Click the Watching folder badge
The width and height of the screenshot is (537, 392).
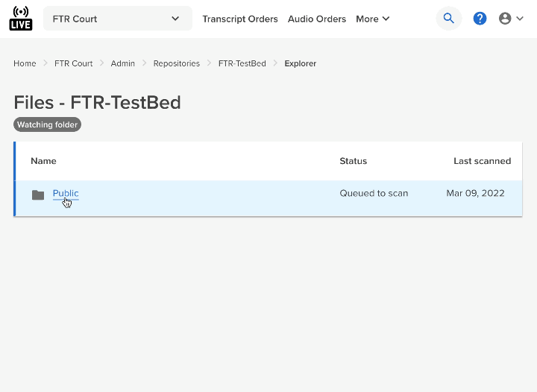click(x=47, y=124)
